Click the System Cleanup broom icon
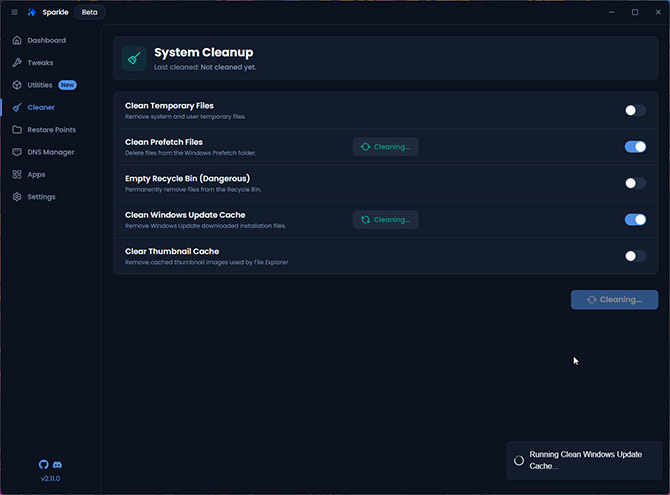The width and height of the screenshot is (670, 495). point(134,58)
